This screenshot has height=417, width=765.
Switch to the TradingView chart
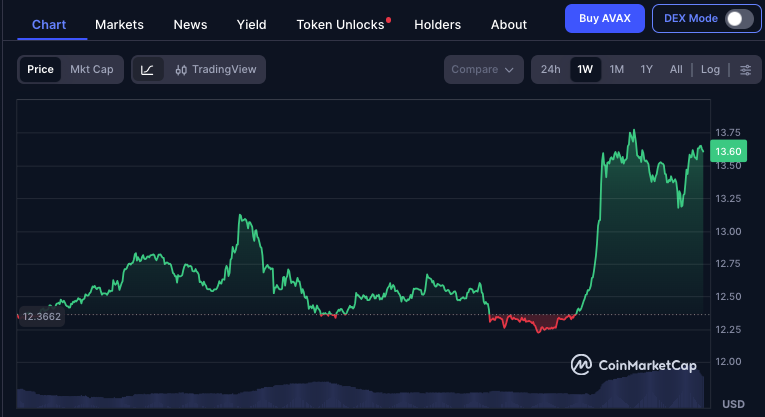coord(215,70)
